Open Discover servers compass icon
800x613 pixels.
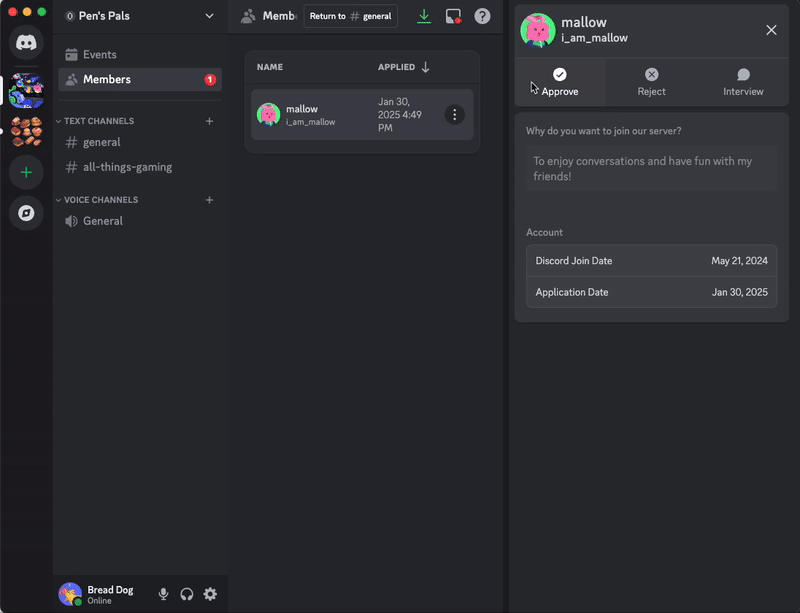(26, 213)
